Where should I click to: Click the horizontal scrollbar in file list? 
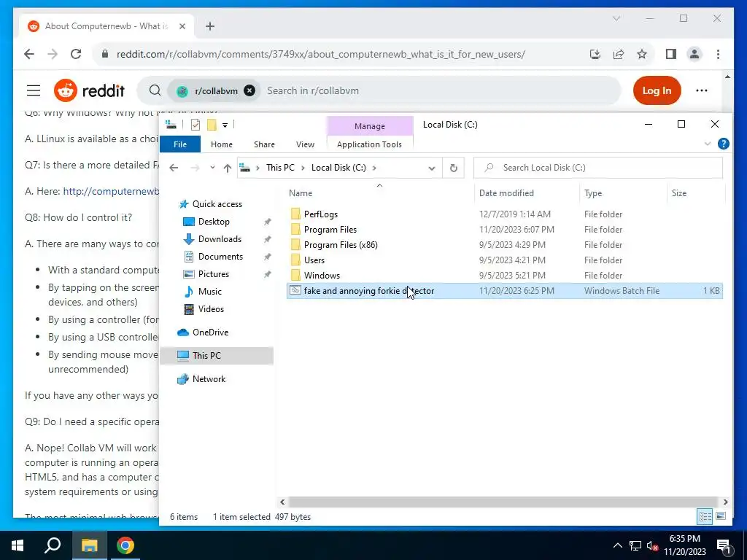coord(503,502)
